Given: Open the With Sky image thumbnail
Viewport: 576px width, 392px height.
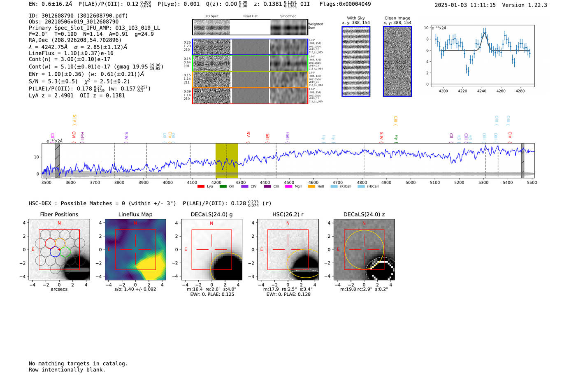Looking at the screenshot, I should tap(356, 61).
